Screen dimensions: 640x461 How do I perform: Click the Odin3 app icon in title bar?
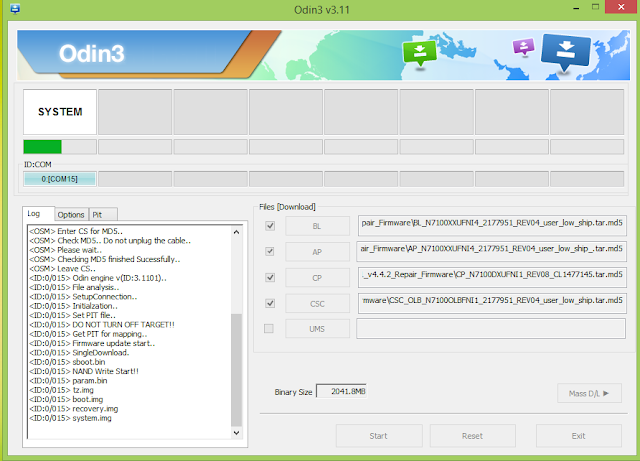coord(15,9)
